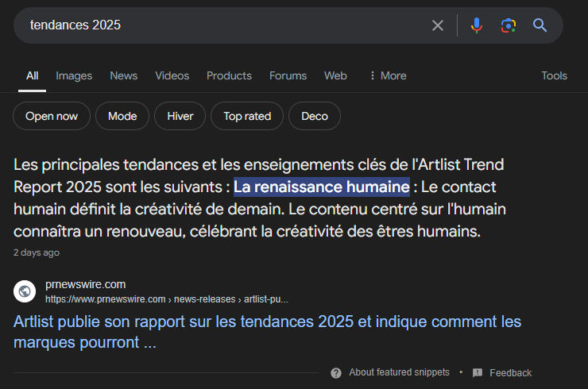Switch to the Images tab
The width and height of the screenshot is (588, 389).
point(74,75)
